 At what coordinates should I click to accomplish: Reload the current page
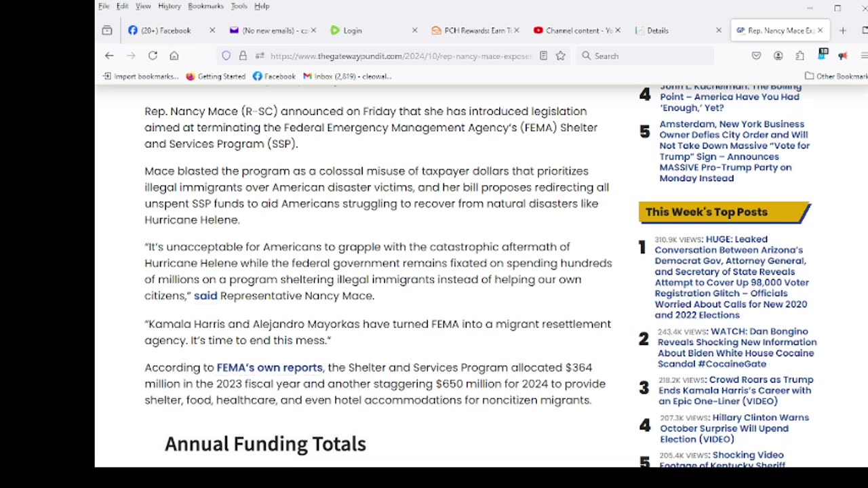pos(153,56)
